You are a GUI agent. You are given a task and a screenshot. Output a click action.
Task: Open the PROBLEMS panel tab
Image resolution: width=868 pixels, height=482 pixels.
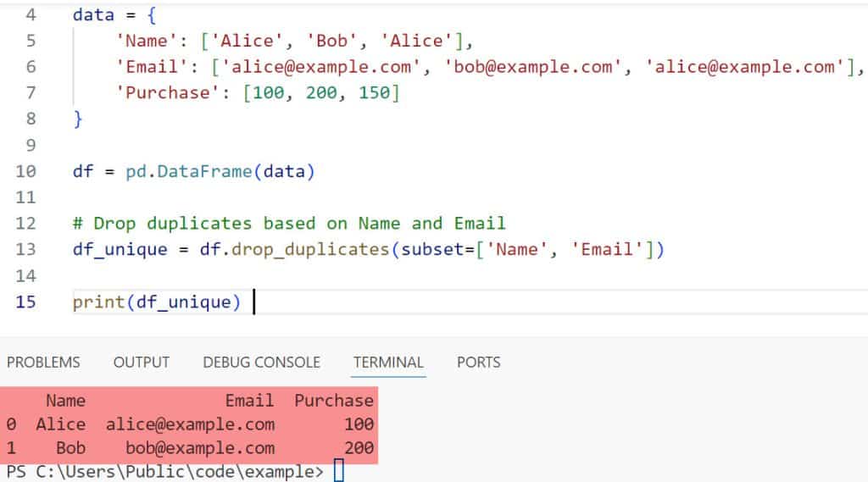coord(43,362)
